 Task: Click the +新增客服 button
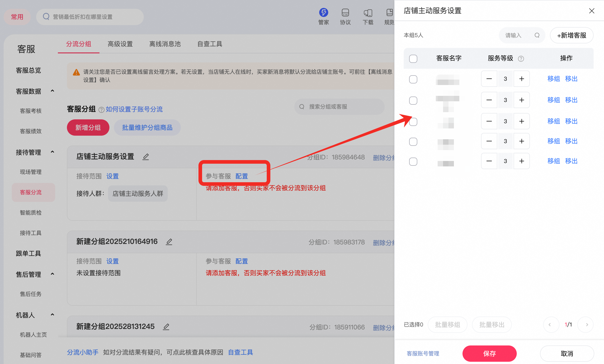[572, 35]
